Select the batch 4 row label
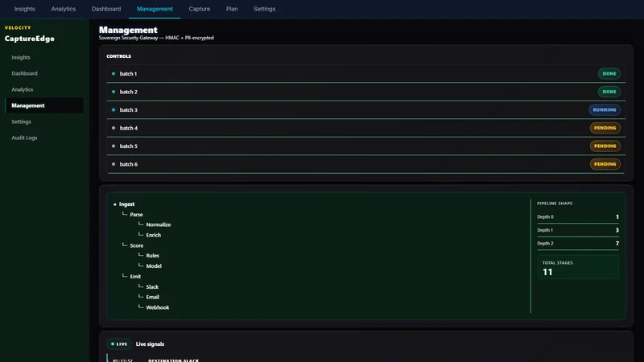Image resolution: width=644 pixels, height=362 pixels. (x=129, y=128)
